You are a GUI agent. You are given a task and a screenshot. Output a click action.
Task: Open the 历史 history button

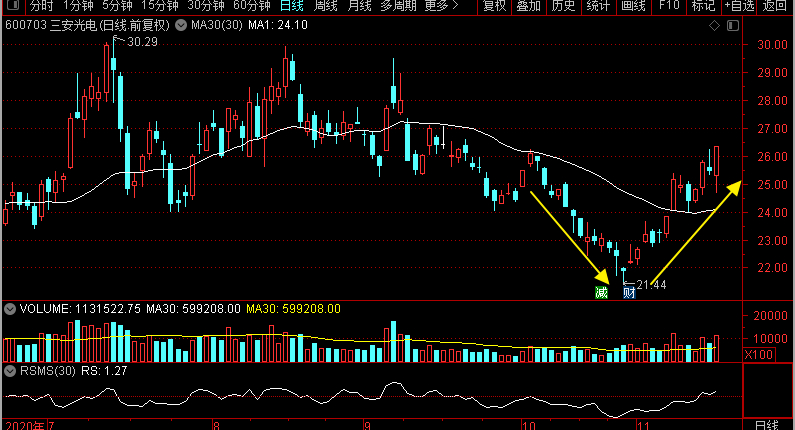pyautogui.click(x=563, y=6)
